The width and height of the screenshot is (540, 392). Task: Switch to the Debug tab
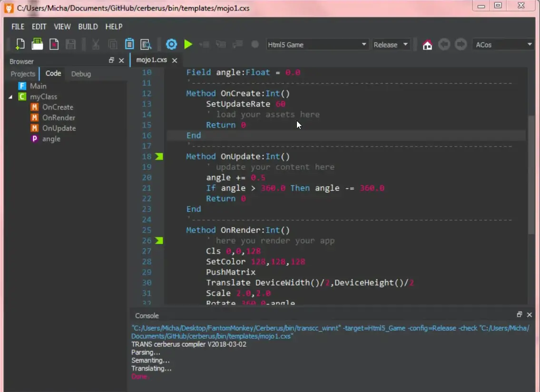(81, 74)
